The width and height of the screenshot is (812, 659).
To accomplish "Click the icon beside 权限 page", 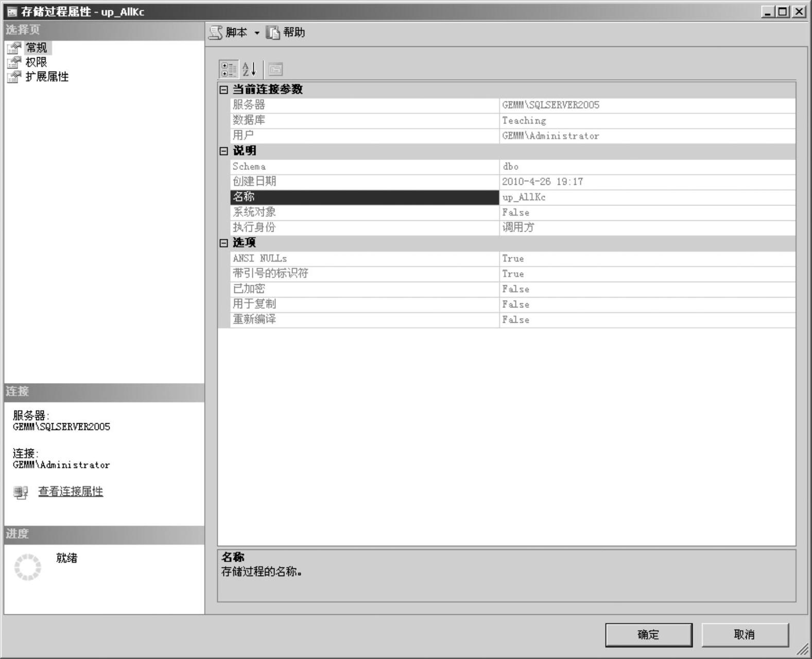I will (x=14, y=62).
